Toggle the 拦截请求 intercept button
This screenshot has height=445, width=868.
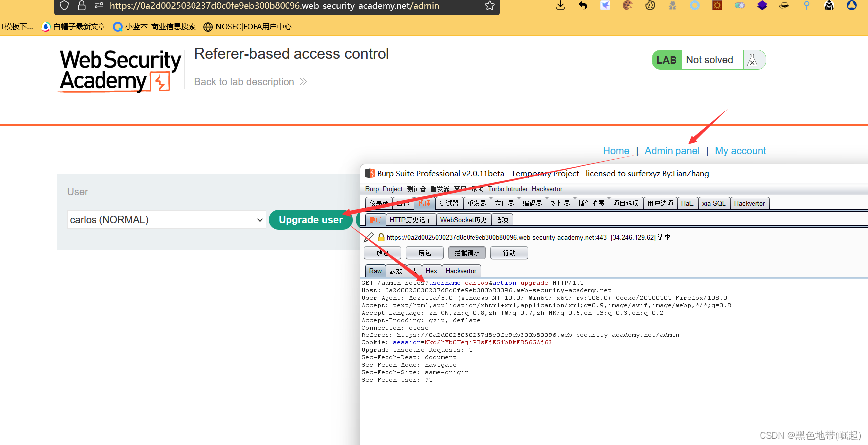[467, 253]
